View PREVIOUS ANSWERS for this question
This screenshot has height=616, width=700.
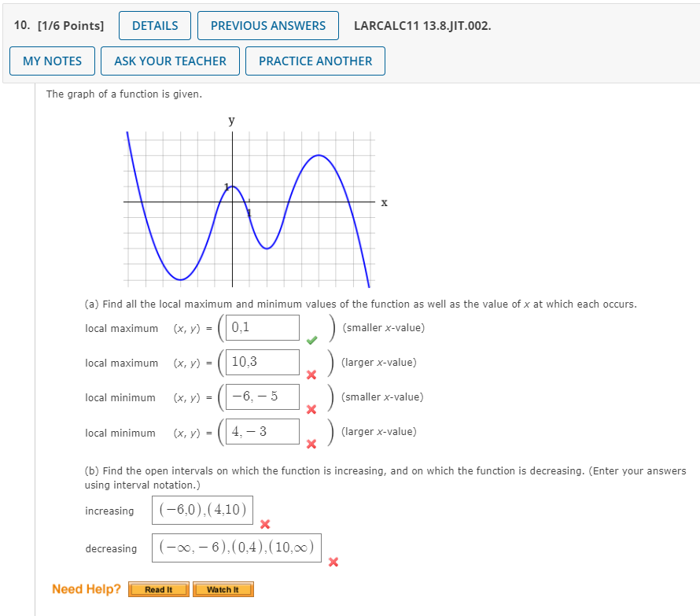[267, 25]
